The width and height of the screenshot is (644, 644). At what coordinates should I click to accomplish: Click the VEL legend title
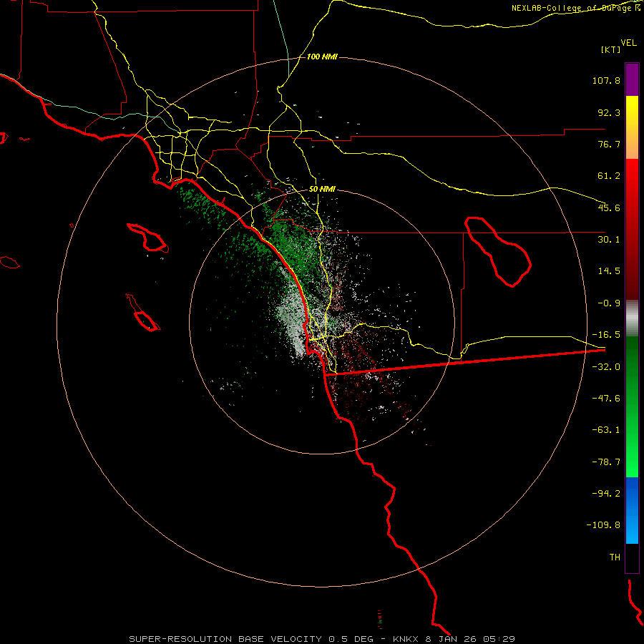[x=628, y=43]
